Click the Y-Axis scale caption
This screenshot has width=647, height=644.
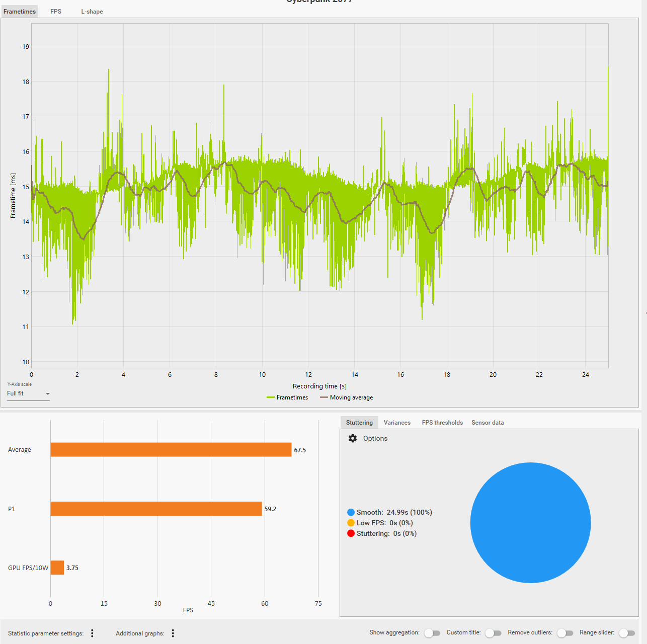[x=19, y=384]
